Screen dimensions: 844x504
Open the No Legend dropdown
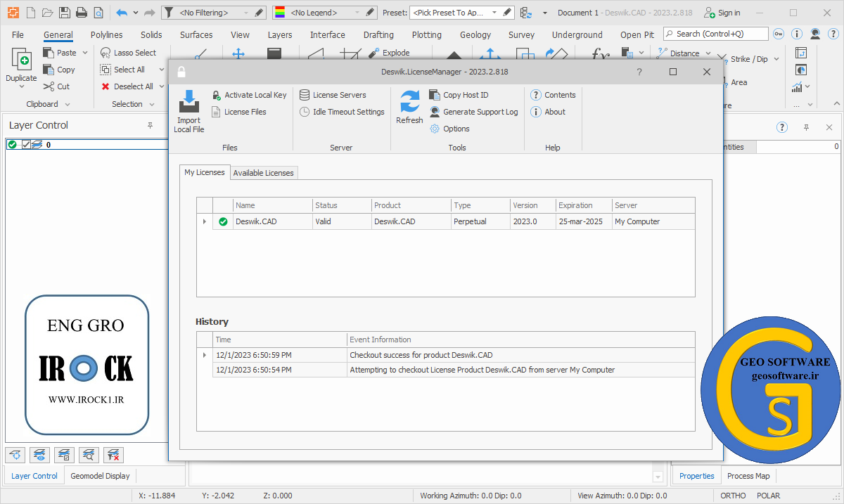357,13
